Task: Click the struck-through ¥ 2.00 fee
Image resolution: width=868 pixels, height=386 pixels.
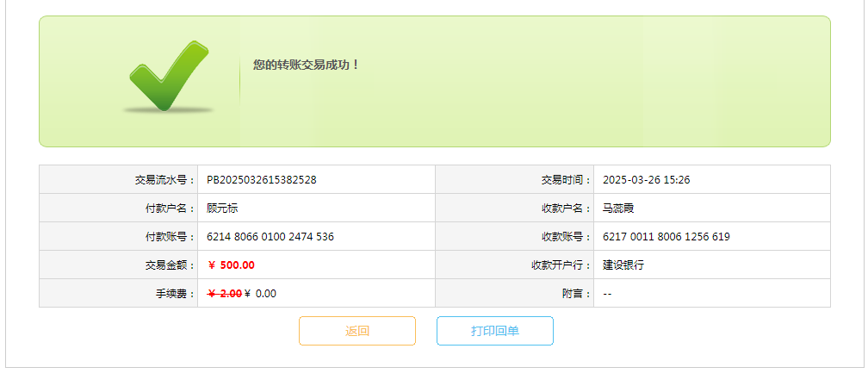Action: point(225,294)
